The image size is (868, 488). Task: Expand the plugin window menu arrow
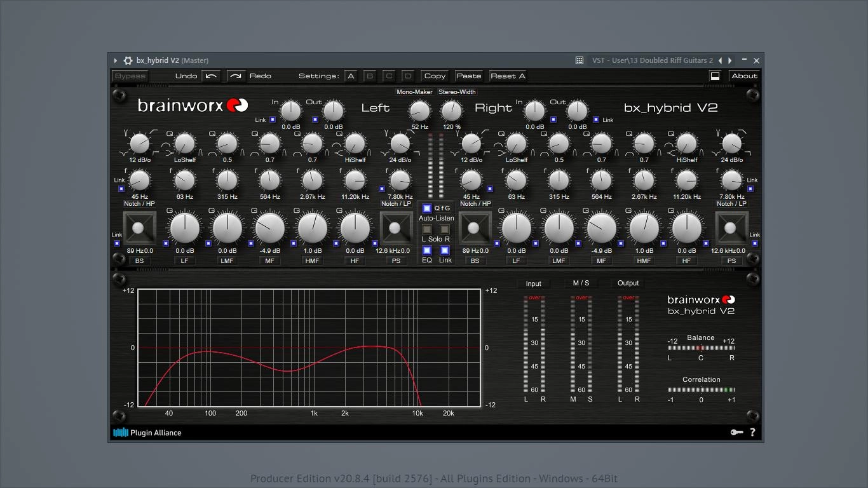click(x=116, y=60)
